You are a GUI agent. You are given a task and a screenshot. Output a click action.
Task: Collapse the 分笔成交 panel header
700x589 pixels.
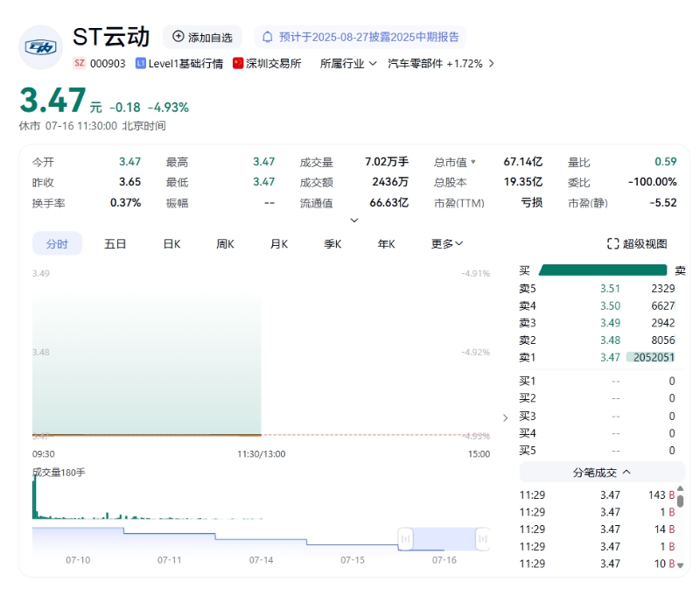(x=601, y=473)
